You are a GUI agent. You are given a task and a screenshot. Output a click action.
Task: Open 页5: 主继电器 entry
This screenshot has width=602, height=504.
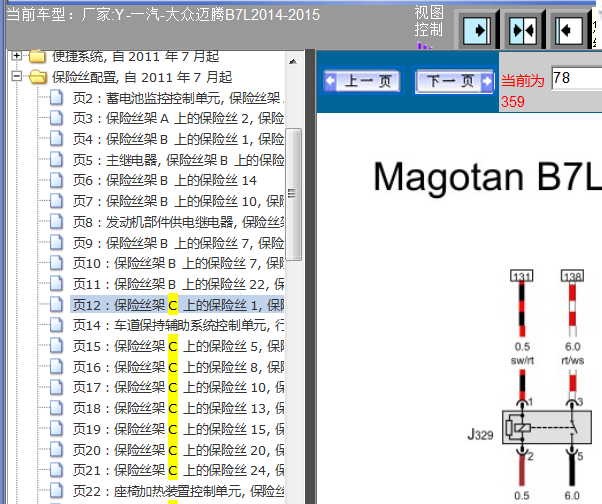click(x=179, y=160)
